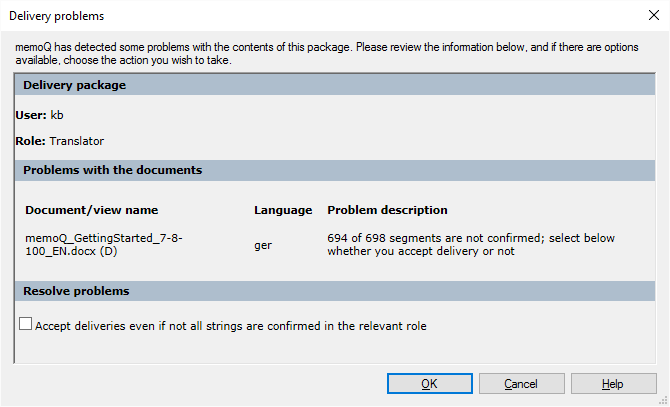The height and width of the screenshot is (407, 670).
Task: Click the 694 of 698 segments message
Action: click(x=470, y=245)
